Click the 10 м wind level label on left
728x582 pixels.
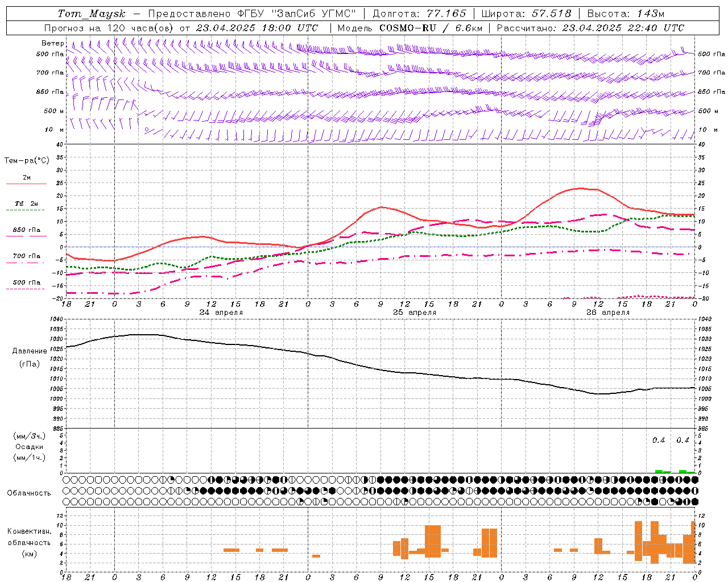(55, 130)
